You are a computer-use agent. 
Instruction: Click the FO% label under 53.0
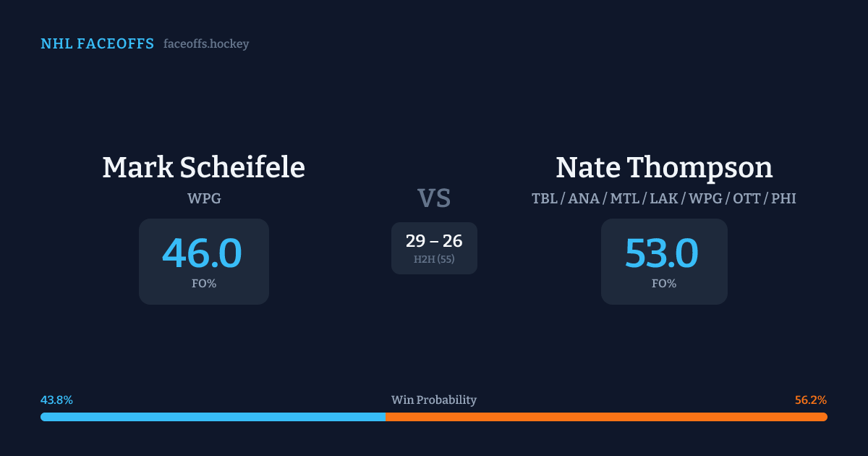point(664,284)
